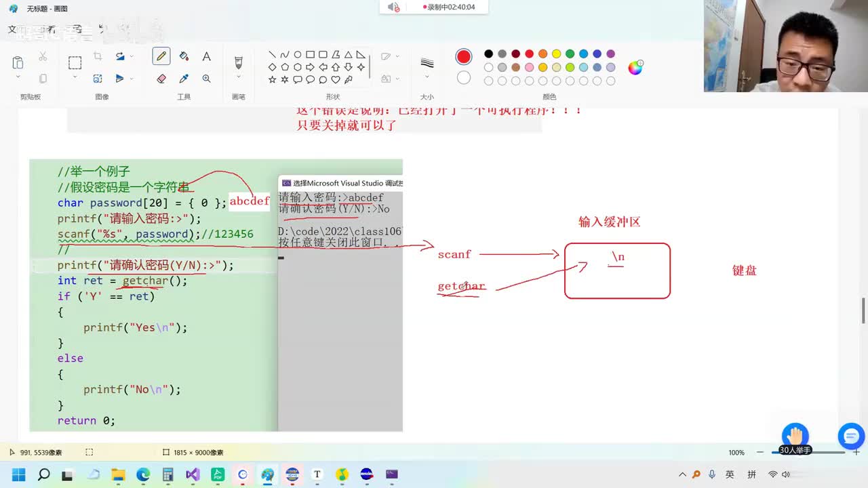Click the zoom in plus button

[856, 452]
